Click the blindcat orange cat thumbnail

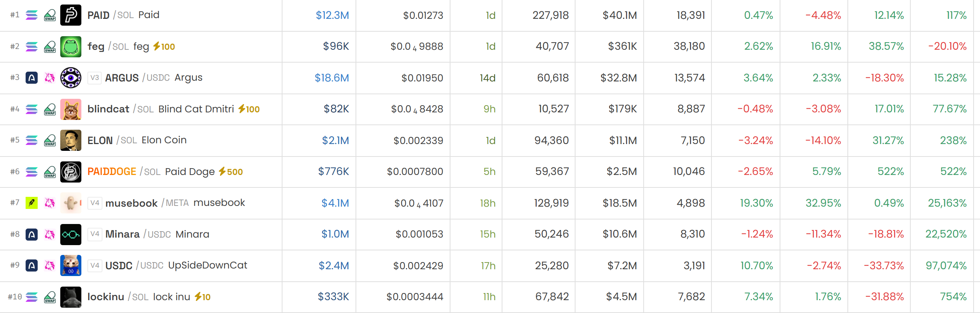pos(71,109)
